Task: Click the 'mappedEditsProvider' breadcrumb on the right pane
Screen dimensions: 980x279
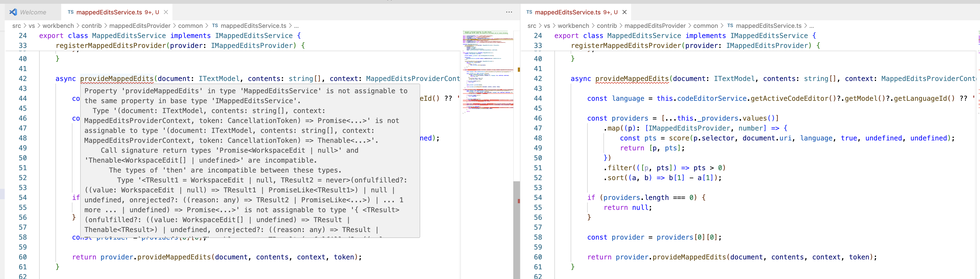Action: [655, 25]
